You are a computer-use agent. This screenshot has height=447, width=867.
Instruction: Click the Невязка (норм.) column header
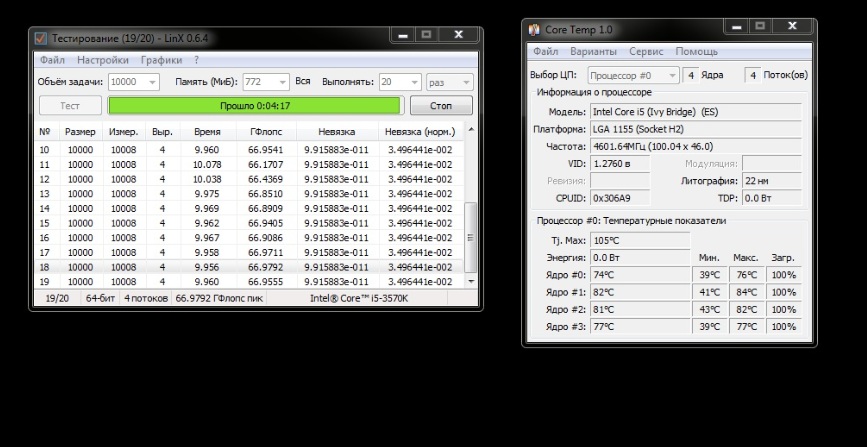tap(420, 132)
